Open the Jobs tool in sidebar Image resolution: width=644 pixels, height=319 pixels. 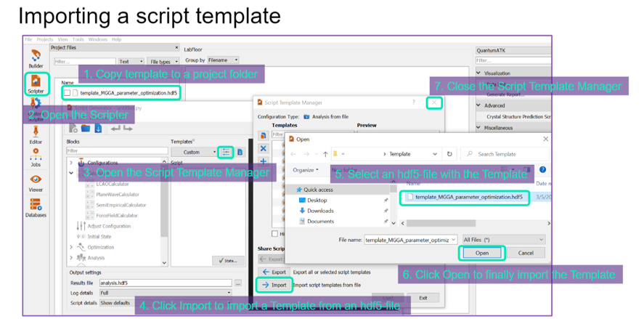[x=36, y=158]
